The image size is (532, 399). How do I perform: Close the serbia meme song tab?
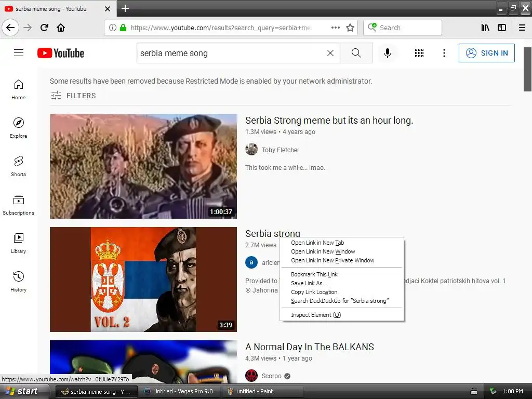(108, 9)
